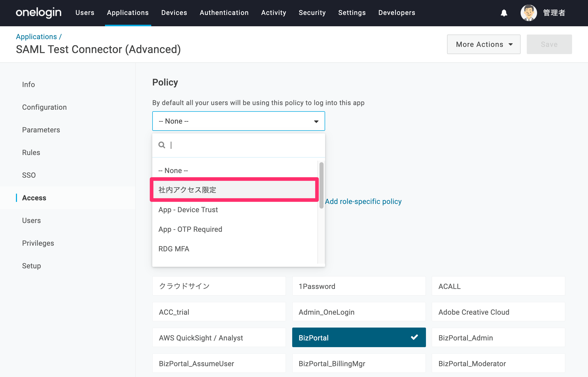Viewport: 588px width, 377px height.
Task: Toggle the Admin_OneLogin role
Action: click(x=359, y=312)
